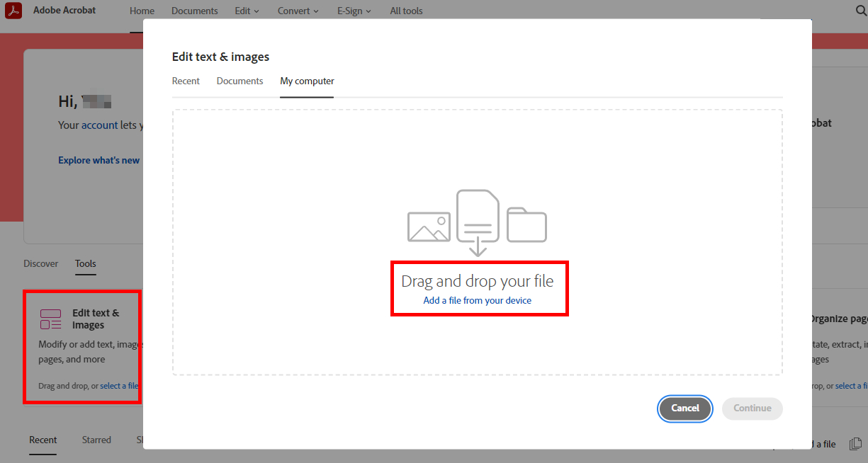Select the Tools tab on the home page
This screenshot has width=868, height=463.
pos(86,263)
